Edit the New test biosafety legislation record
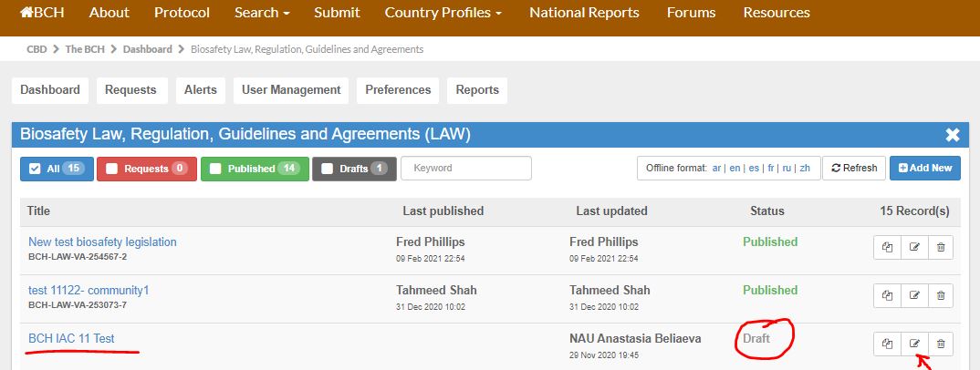Screen dimensions: 980x370 [x=914, y=247]
